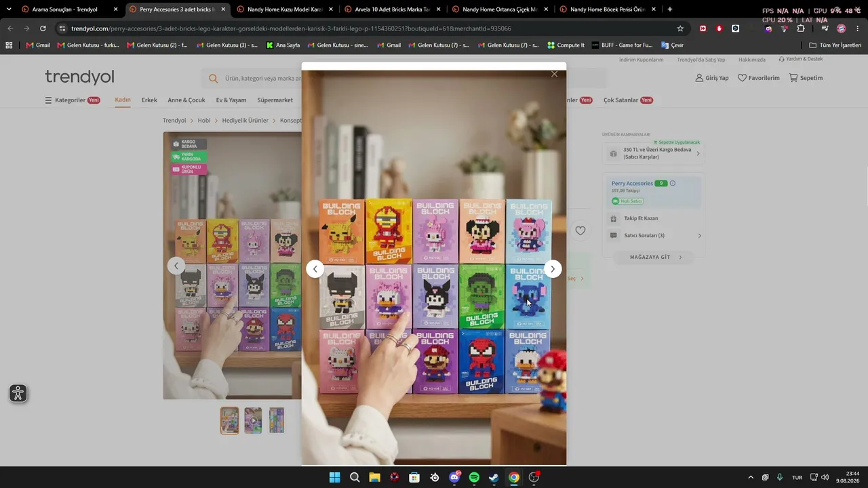Switch to Nandy Home Ortanca Çiçek tab
Viewport: 868px width, 488px height.
[x=500, y=9]
